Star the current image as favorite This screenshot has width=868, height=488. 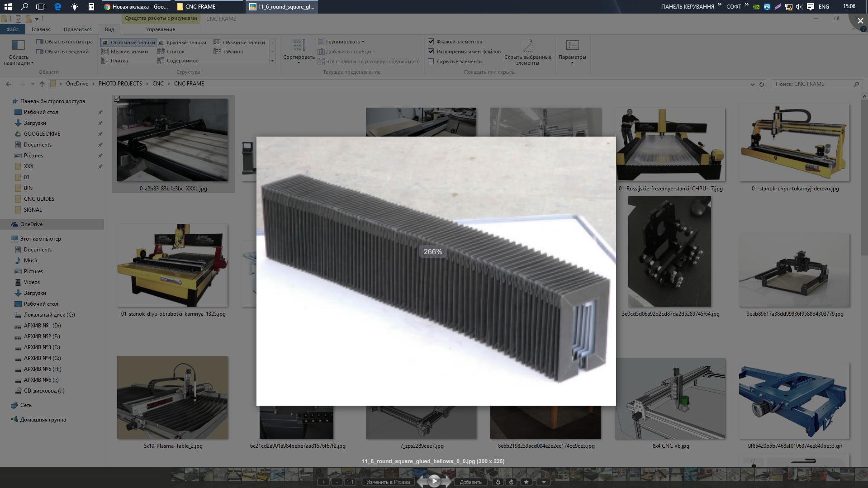[x=526, y=482]
